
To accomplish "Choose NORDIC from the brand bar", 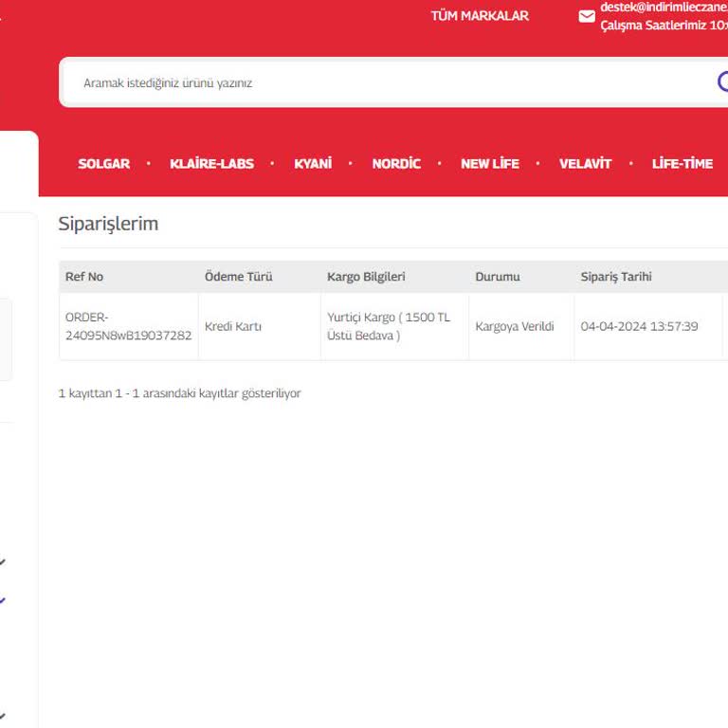I will pos(396,164).
